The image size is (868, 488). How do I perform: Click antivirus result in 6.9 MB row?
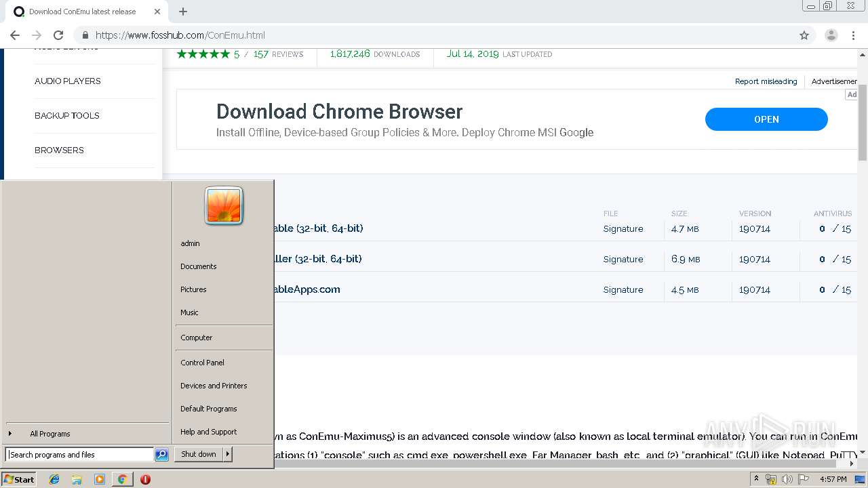(835, 260)
